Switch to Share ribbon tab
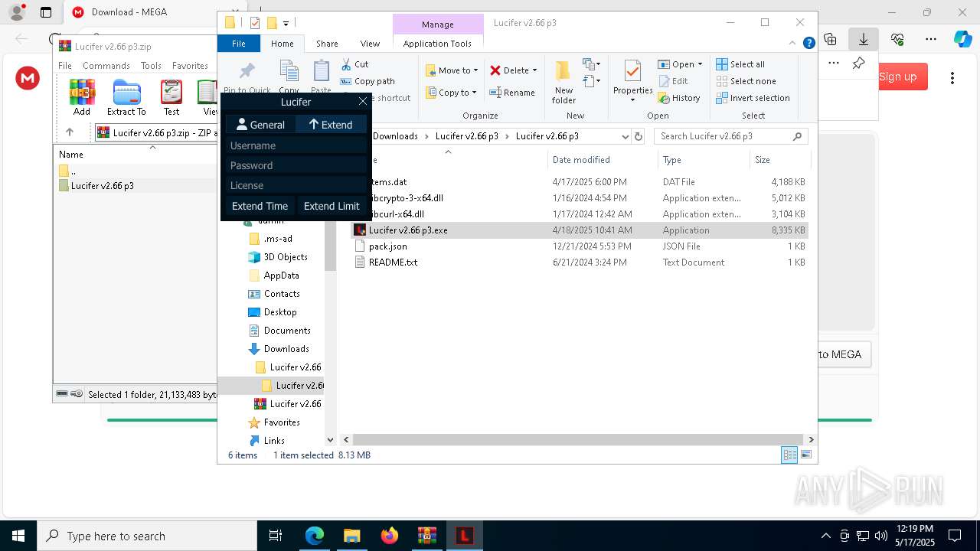Screen dimensions: 980x551 coord(327,44)
